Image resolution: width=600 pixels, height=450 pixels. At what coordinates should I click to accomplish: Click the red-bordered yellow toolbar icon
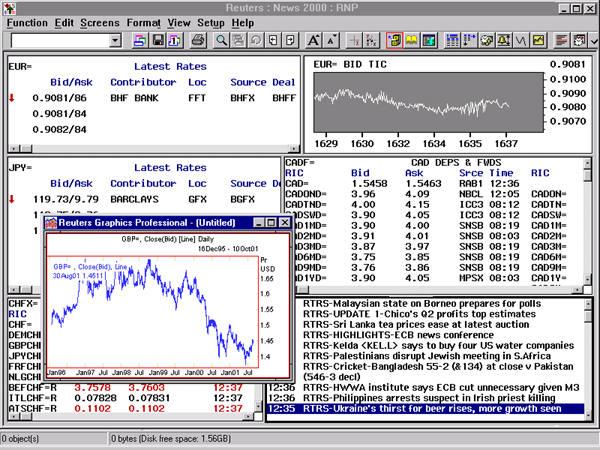coord(394,40)
